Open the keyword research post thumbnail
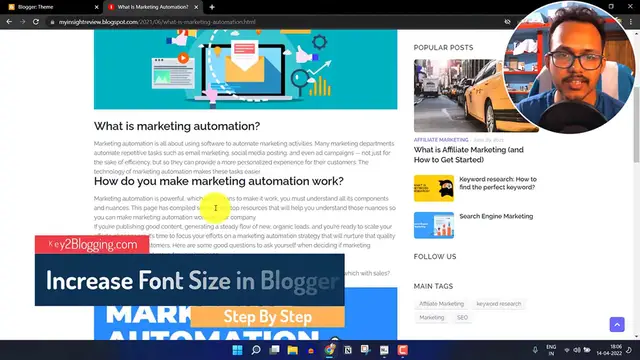Image resolution: width=640 pixels, height=360 pixels. (x=433, y=188)
